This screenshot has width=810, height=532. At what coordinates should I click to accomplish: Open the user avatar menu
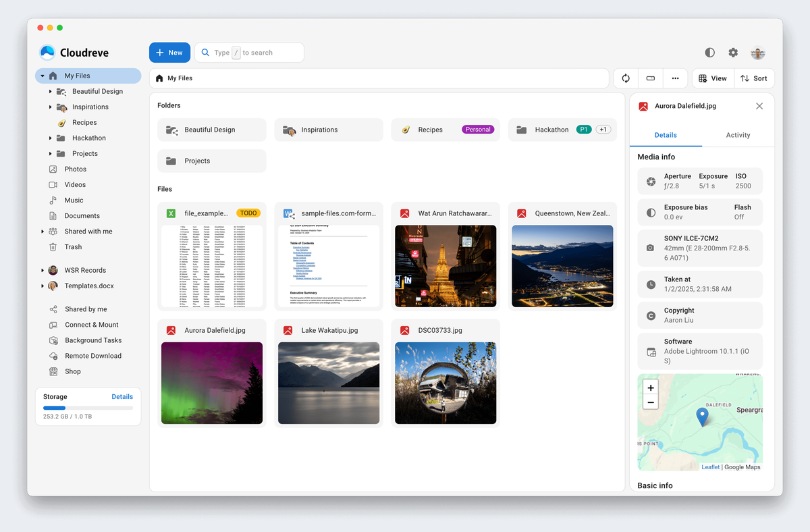[758, 53]
